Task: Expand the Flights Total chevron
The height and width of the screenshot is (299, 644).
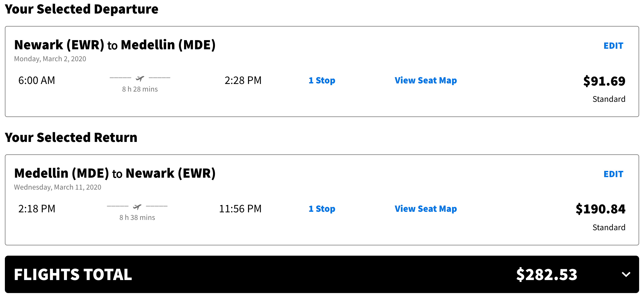Action: tap(626, 274)
